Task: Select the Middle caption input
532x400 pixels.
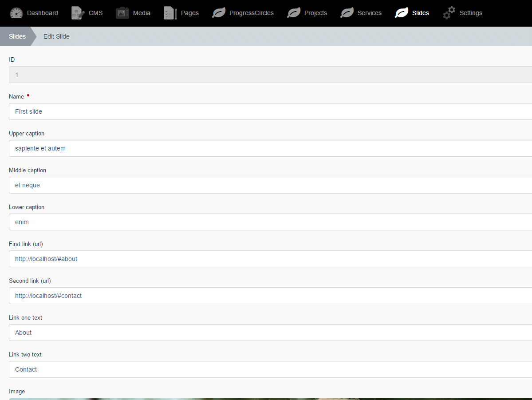Action: click(x=270, y=185)
